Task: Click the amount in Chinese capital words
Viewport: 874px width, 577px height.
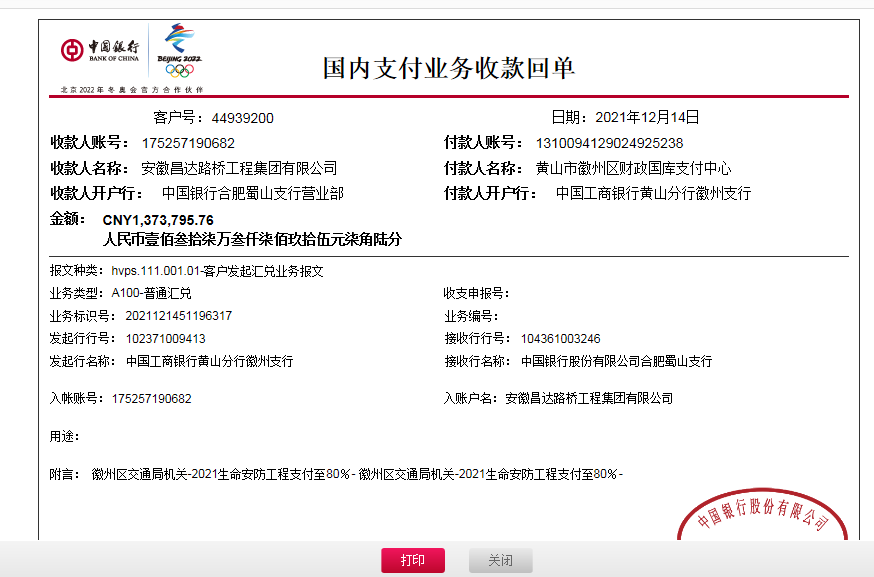Action: pos(252,240)
